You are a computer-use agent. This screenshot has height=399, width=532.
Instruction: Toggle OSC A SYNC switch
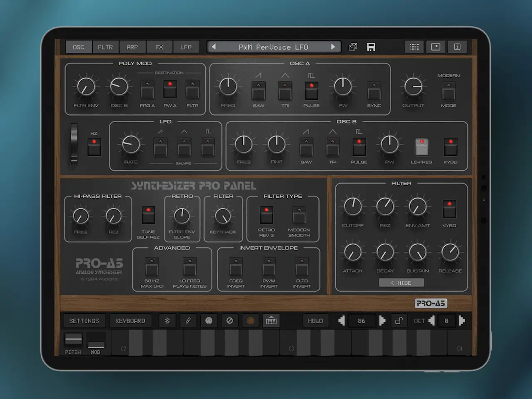[374, 91]
